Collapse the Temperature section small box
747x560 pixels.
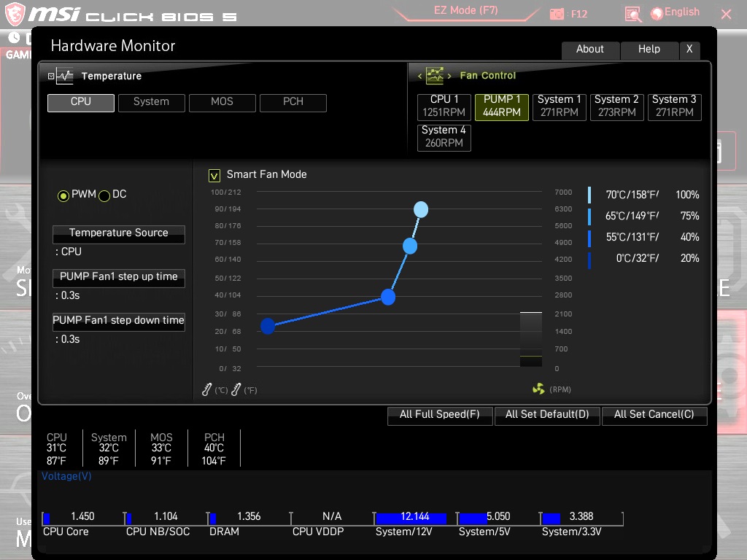pyautogui.click(x=51, y=76)
